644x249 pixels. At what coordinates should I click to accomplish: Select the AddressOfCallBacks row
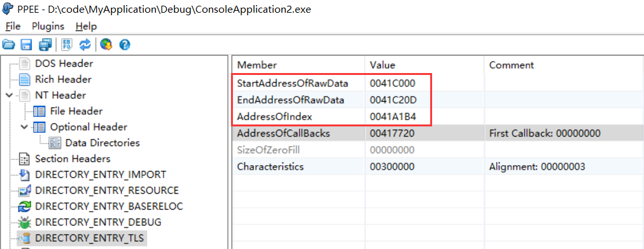pyautogui.click(x=438, y=133)
